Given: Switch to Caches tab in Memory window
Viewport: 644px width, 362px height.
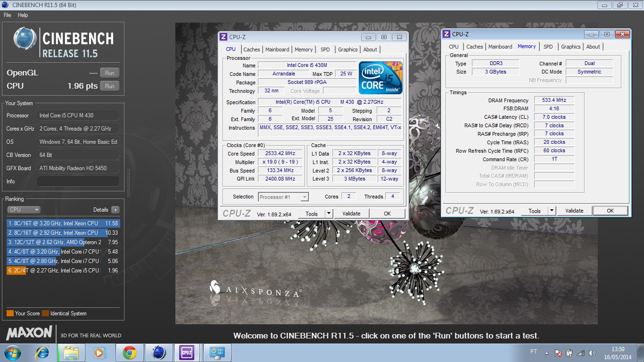Looking at the screenshot, I should click(x=475, y=47).
